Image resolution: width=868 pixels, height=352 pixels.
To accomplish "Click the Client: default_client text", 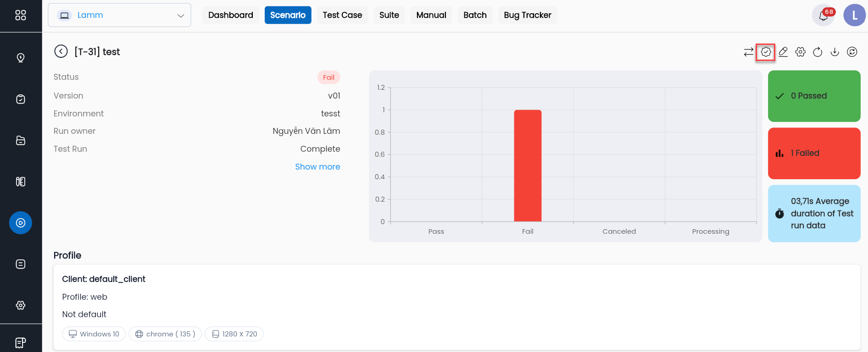I will point(104,279).
